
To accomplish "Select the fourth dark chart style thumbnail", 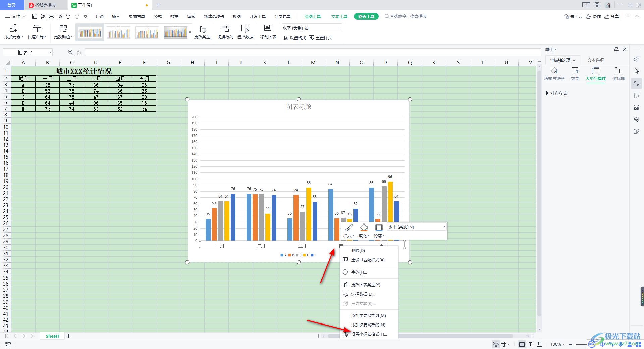I will [x=175, y=32].
